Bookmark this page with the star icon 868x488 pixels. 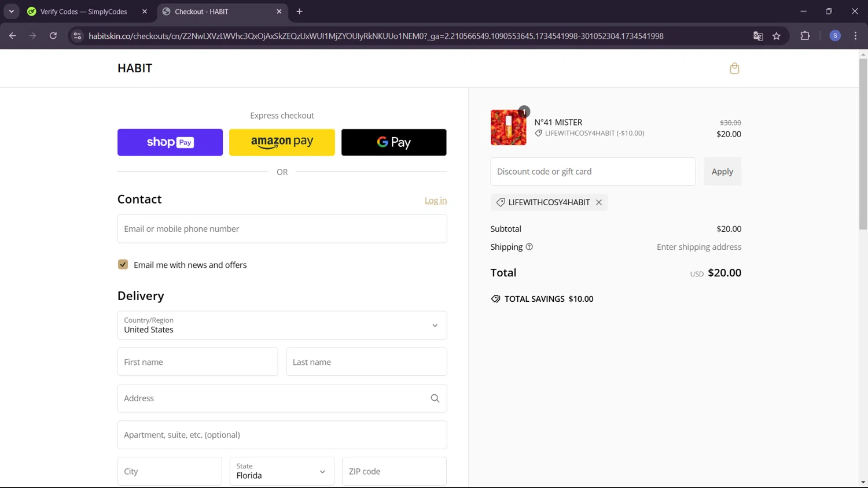pyautogui.click(x=777, y=36)
